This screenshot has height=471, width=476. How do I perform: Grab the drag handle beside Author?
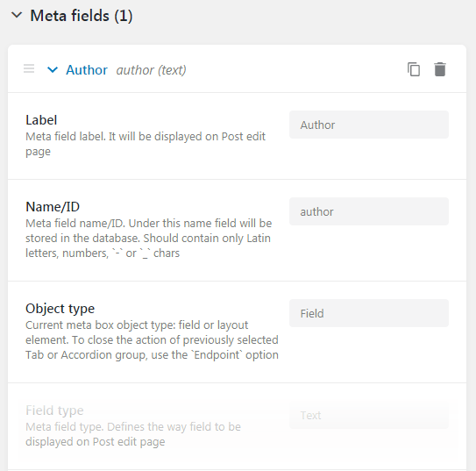tap(29, 68)
